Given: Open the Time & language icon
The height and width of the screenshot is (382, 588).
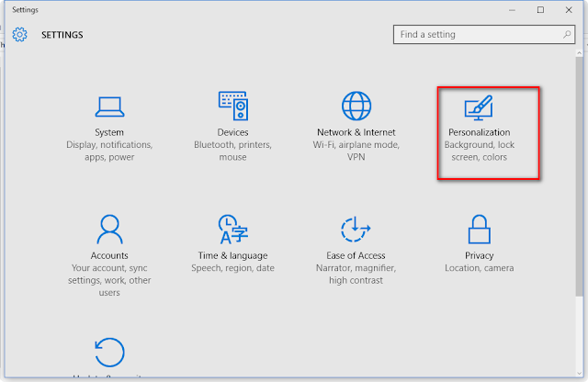Looking at the screenshot, I should (x=232, y=229).
